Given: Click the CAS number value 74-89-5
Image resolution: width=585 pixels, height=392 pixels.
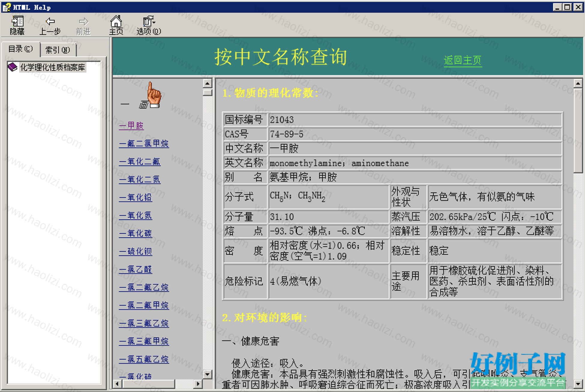Looking at the screenshot, I should [287, 134].
